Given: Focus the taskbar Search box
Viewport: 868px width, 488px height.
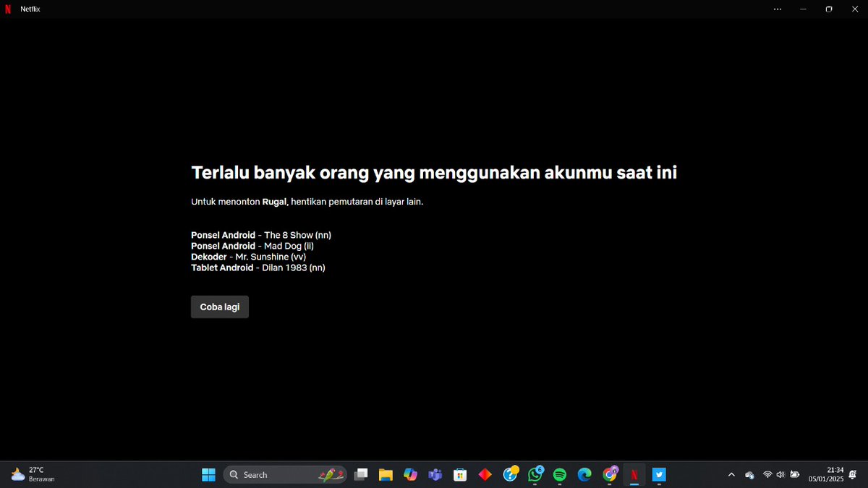Looking at the screenshot, I should 285,475.
